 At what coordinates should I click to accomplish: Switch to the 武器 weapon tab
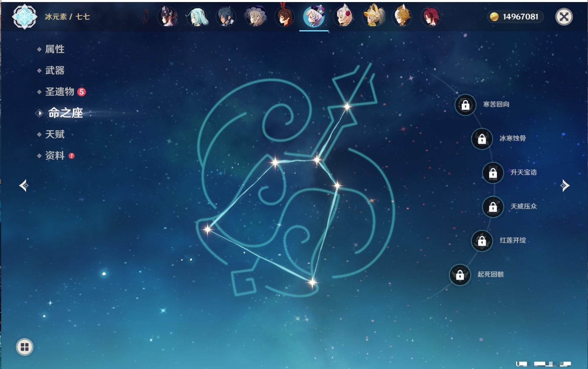pos(55,71)
